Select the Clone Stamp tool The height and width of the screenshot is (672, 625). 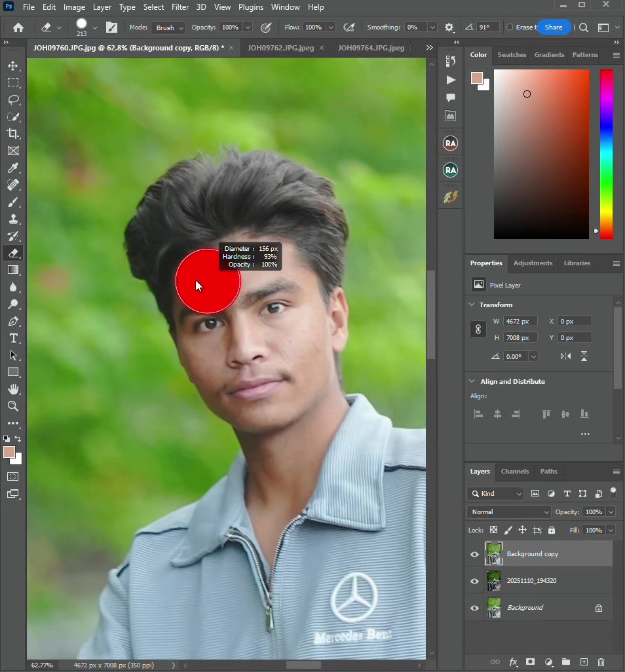(13, 219)
